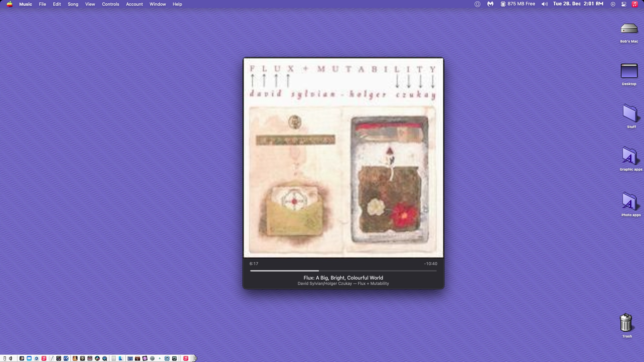Open the camera lens app in dock
The width and height of the screenshot is (644, 362).
tap(59, 358)
